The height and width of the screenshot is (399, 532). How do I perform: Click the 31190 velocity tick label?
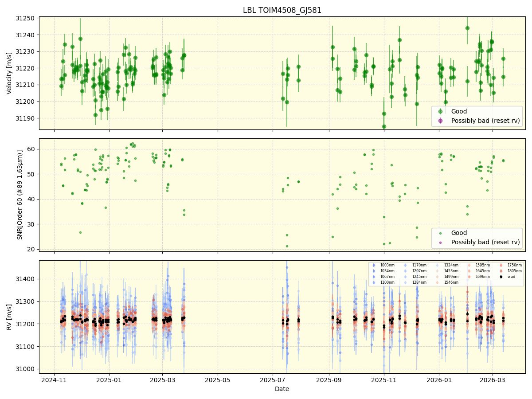click(x=26, y=118)
